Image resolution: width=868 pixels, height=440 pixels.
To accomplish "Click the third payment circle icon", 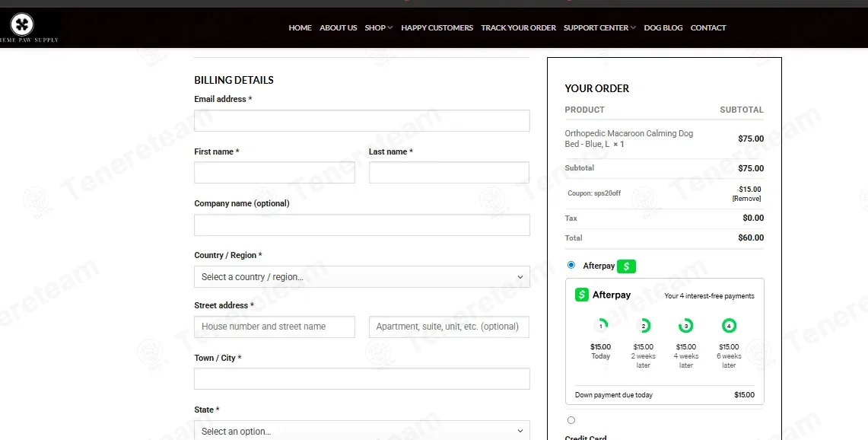I will pos(686,326).
